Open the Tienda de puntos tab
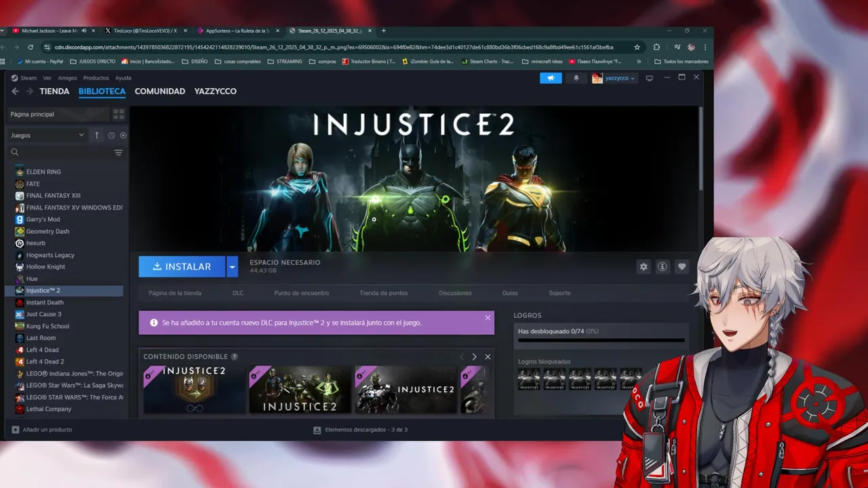Image resolution: width=868 pixels, height=488 pixels. pos(384,293)
